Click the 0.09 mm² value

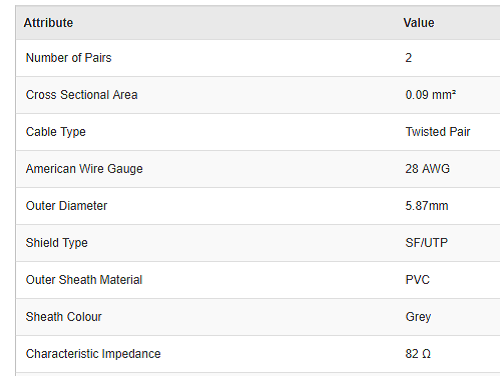tap(430, 95)
